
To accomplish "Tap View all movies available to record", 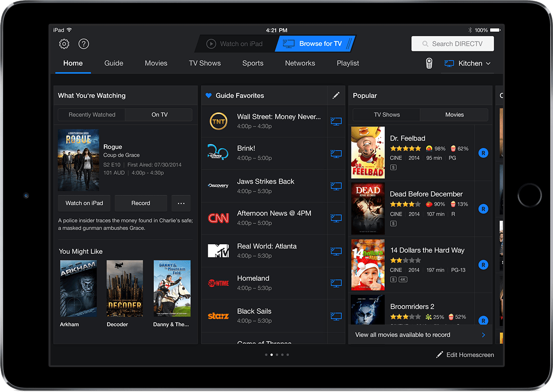I will (x=420, y=335).
